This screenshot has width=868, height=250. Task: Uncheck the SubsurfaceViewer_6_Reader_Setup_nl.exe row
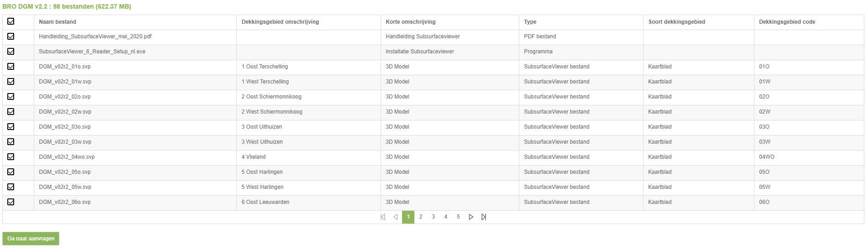[11, 52]
